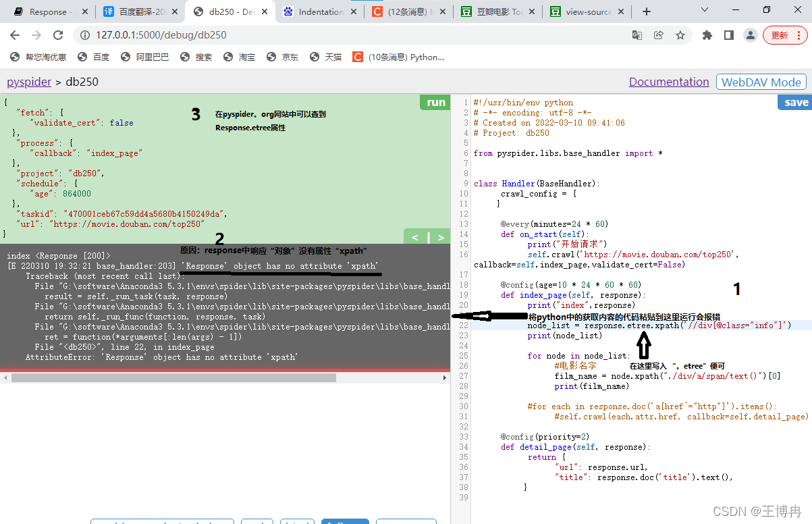This screenshot has width=812, height=524.
Task: Click the browser forward arrow
Action: [x=36, y=35]
